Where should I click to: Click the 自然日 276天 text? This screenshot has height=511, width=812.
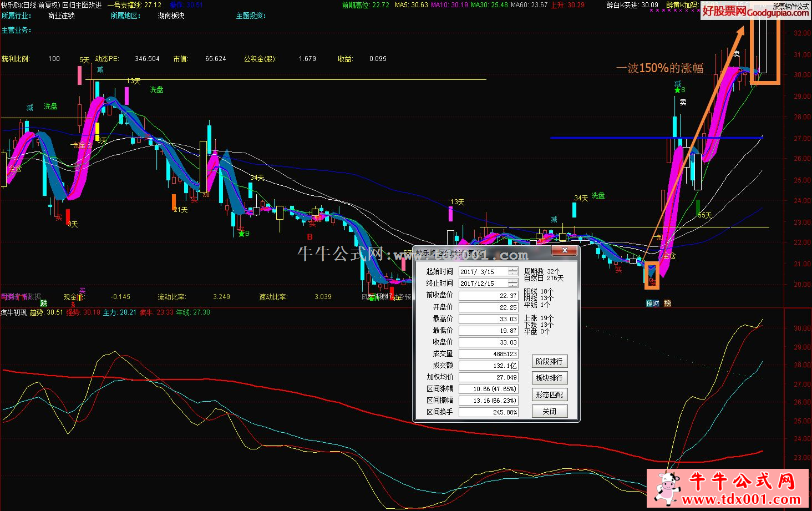coord(544,279)
